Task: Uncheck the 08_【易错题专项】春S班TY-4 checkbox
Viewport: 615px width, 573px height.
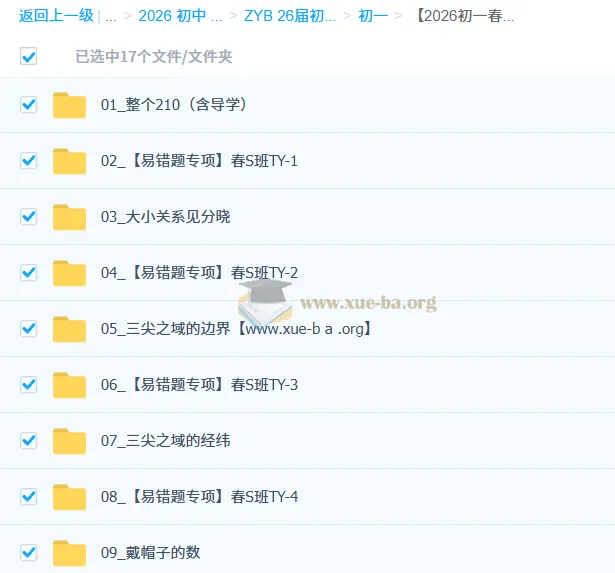Action: point(29,497)
